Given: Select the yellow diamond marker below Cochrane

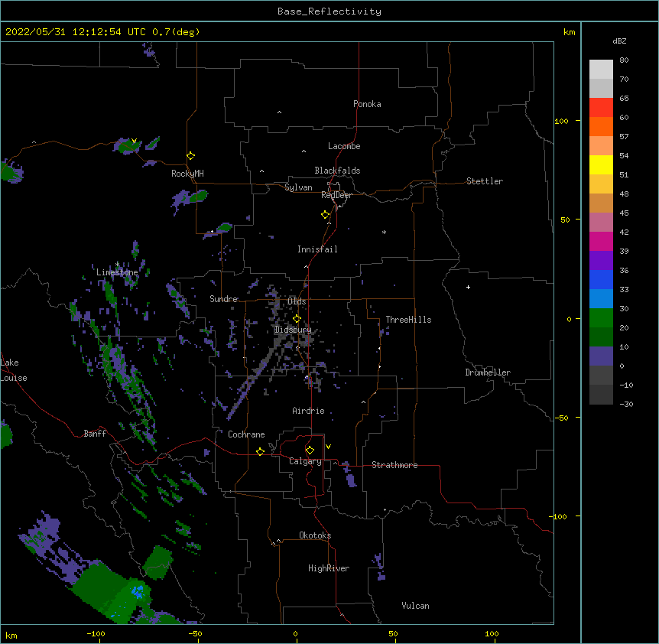Looking at the screenshot, I should 260,451.
